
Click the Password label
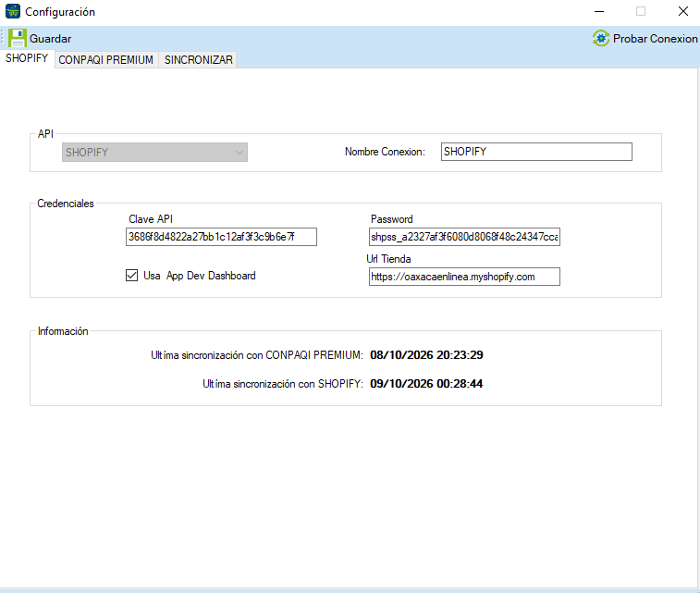[391, 219]
